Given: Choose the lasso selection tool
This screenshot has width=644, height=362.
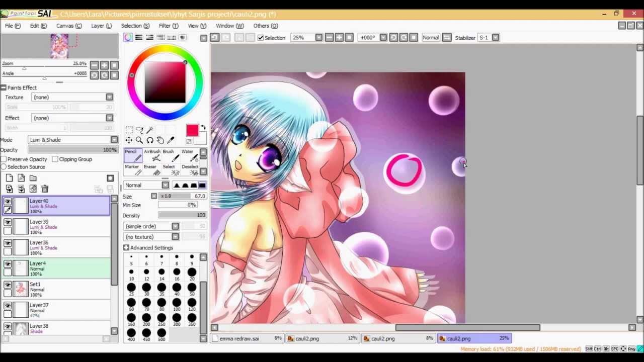Looking at the screenshot, I should tap(139, 130).
